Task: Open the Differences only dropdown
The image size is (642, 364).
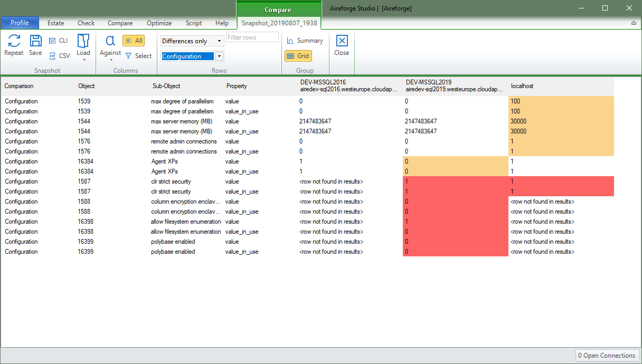Action: click(x=192, y=41)
